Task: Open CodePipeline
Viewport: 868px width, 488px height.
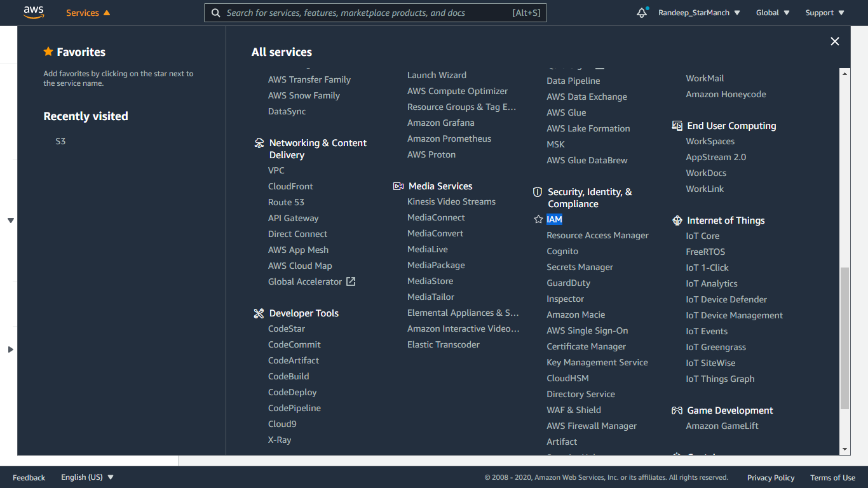Action: coord(294,408)
